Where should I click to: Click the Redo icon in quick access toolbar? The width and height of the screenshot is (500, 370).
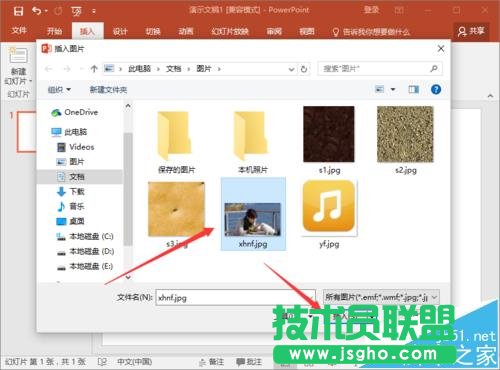58,11
